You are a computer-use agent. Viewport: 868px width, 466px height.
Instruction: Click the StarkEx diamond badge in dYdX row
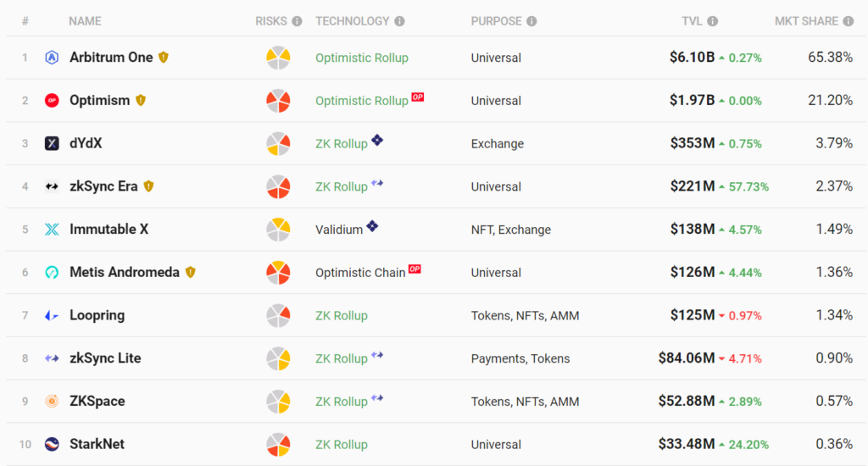377,140
